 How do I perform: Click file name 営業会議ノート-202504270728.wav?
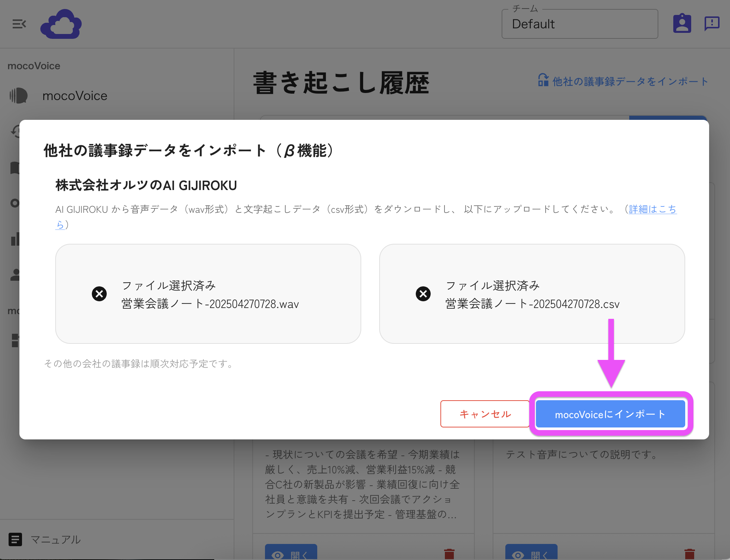210,304
